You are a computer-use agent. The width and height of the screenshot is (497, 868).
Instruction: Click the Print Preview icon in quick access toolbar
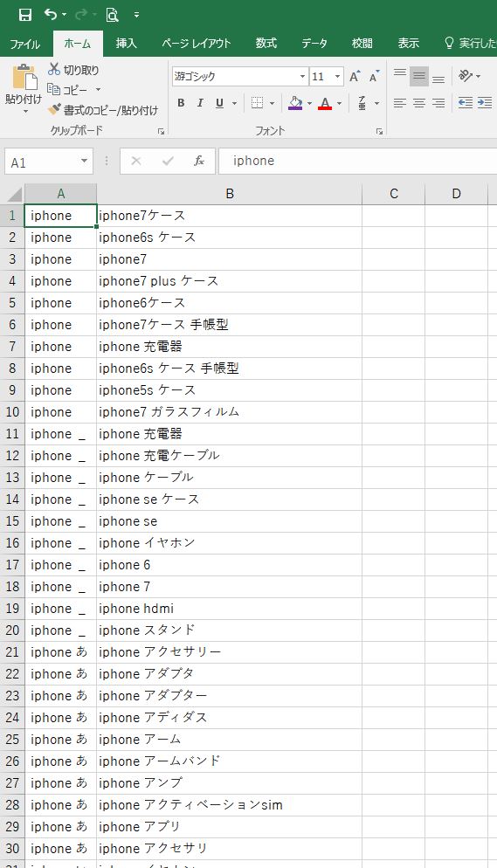point(113,15)
